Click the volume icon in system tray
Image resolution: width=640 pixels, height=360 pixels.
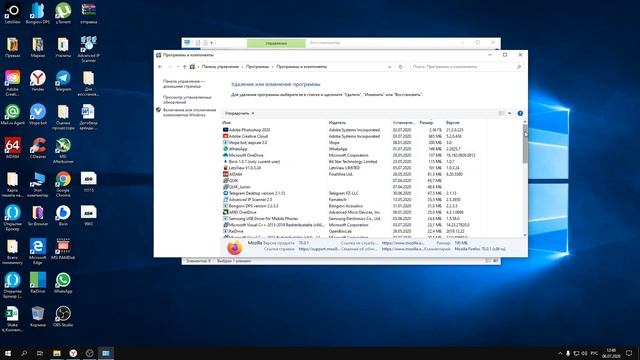click(584, 353)
